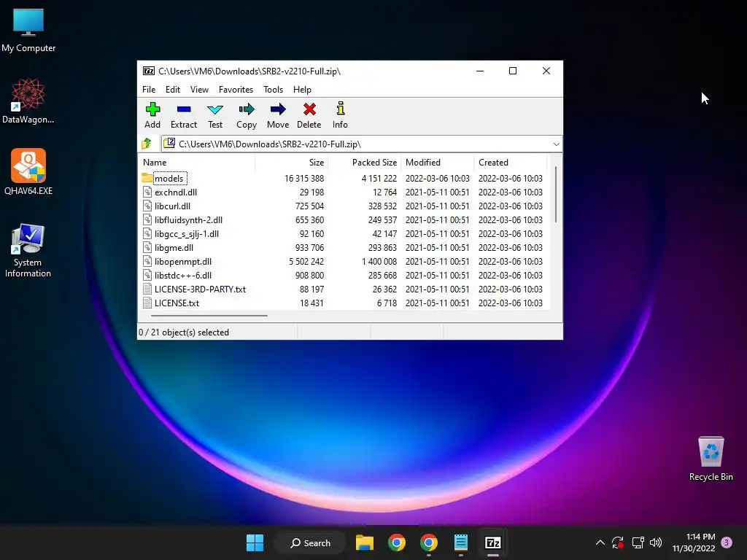The image size is (747, 560).
Task: Extract files with the Extract button
Action: coord(183,115)
